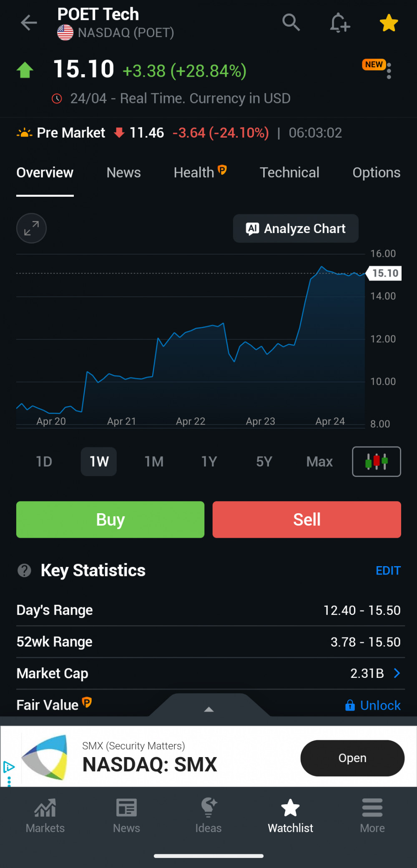Switch to the Technical tab

(x=289, y=173)
